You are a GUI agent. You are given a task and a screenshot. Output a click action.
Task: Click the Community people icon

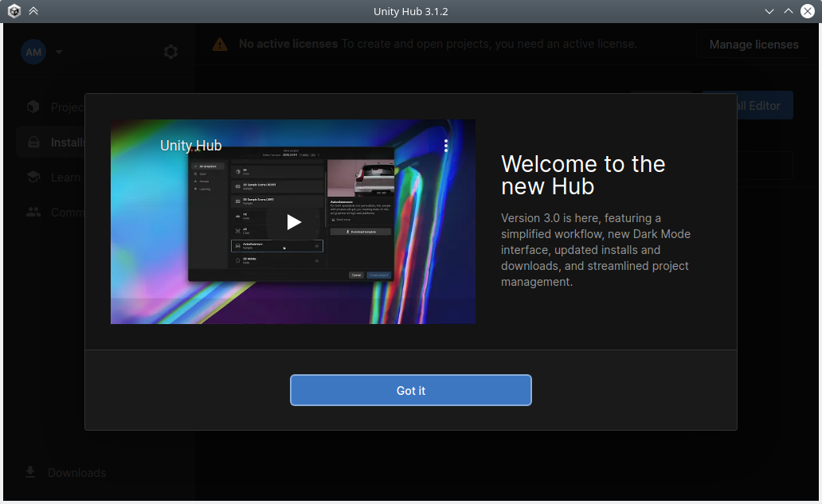33,212
